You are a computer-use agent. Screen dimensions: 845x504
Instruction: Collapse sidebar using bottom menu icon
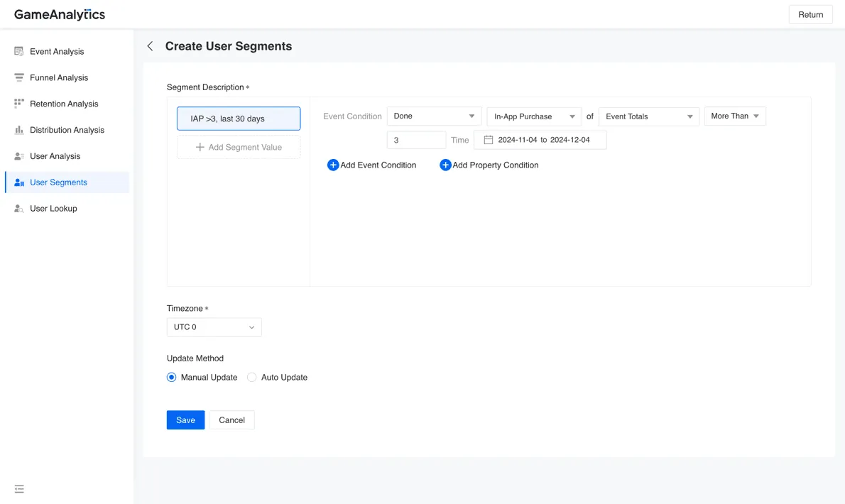19,489
